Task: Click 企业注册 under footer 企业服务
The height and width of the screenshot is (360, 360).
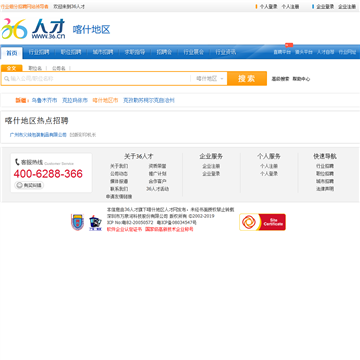Action: [x=211, y=166]
